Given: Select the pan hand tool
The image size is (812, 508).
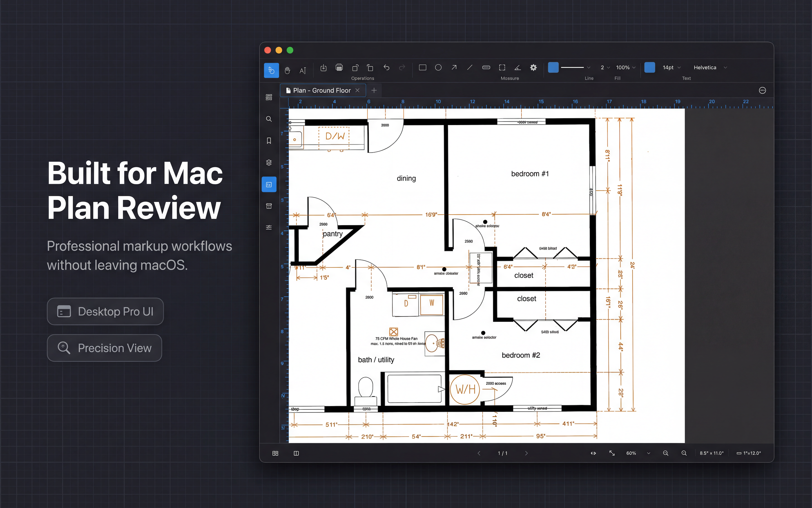Looking at the screenshot, I should pos(287,70).
